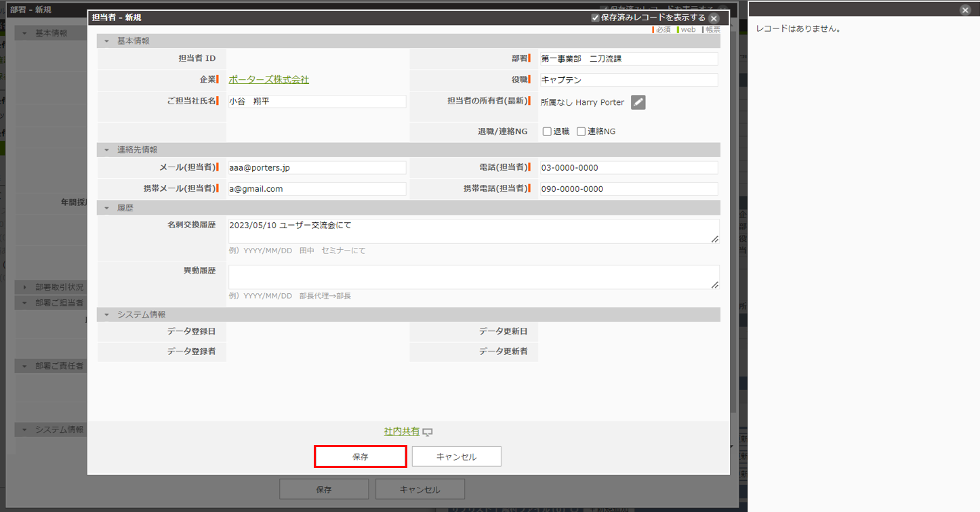Open the 社内共有 sharing link

point(401,431)
